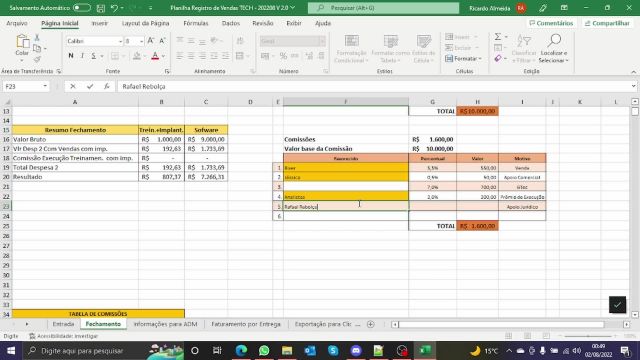
Task: Open Skype from the taskbar
Action: click(333, 351)
